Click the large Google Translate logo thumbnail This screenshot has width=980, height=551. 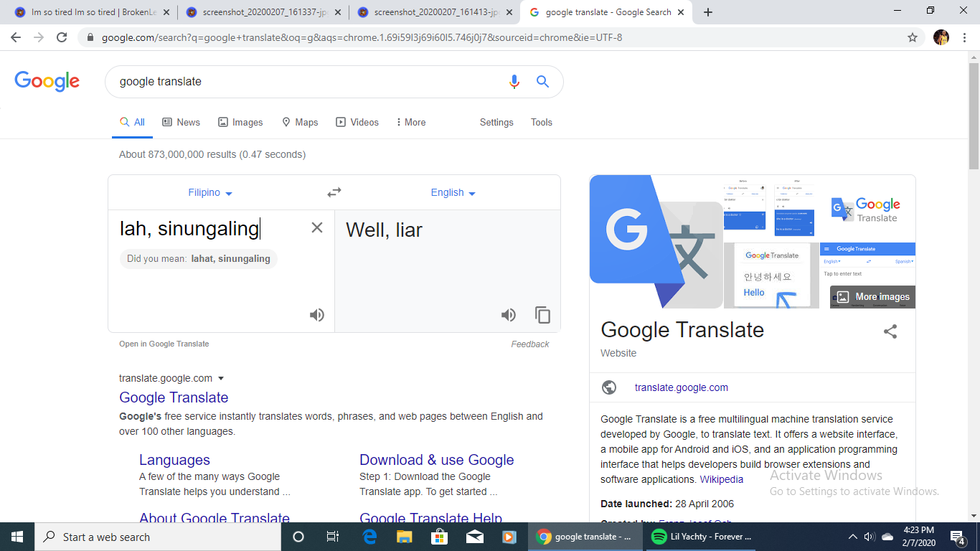click(656, 242)
